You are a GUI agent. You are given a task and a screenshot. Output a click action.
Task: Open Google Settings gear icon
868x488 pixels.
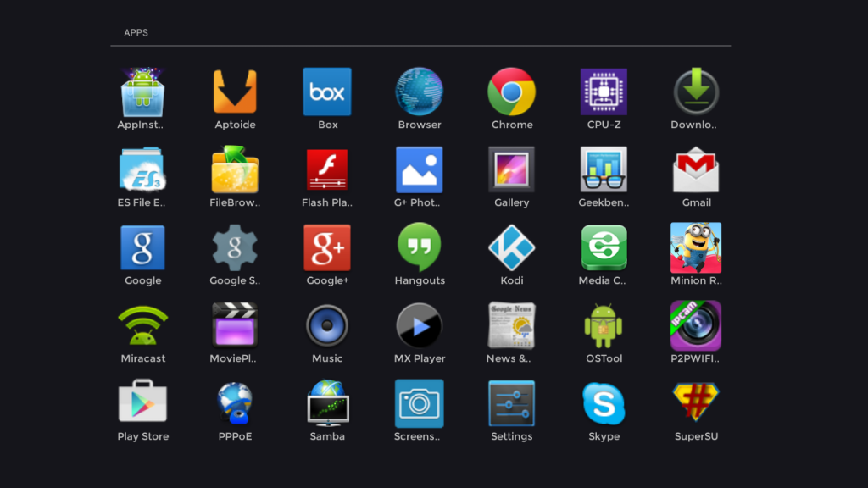click(x=235, y=248)
